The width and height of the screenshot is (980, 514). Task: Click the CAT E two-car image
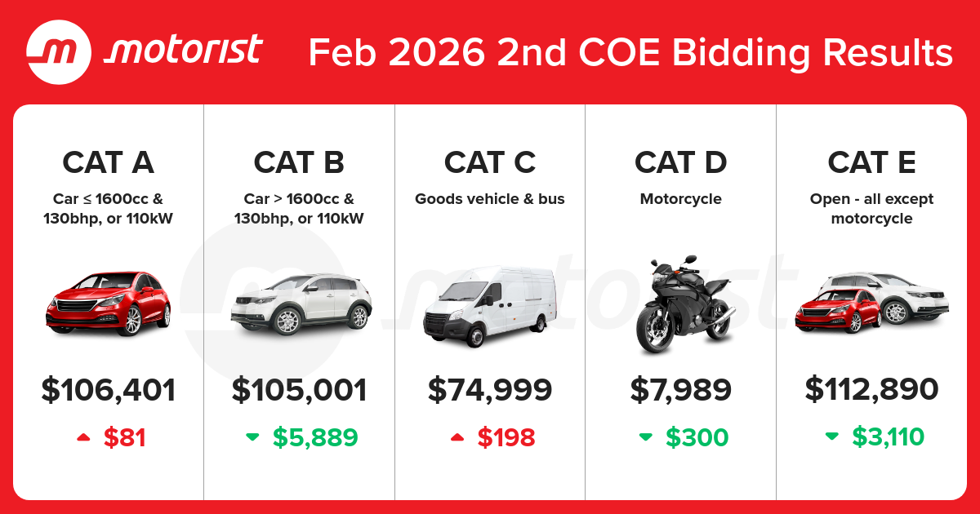click(x=871, y=302)
